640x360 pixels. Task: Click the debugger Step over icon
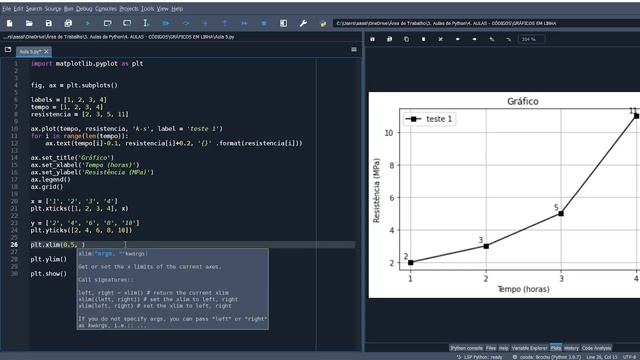186,24
